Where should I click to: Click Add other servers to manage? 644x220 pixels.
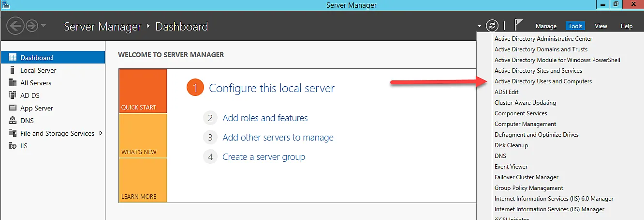click(278, 138)
